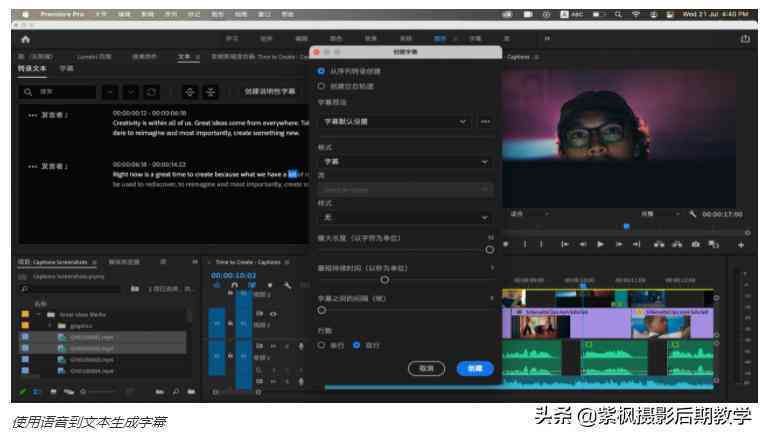Viewport: 764px width, 438px height.
Task: Open the first format dropdown in caption dialog
Action: pyautogui.click(x=405, y=161)
